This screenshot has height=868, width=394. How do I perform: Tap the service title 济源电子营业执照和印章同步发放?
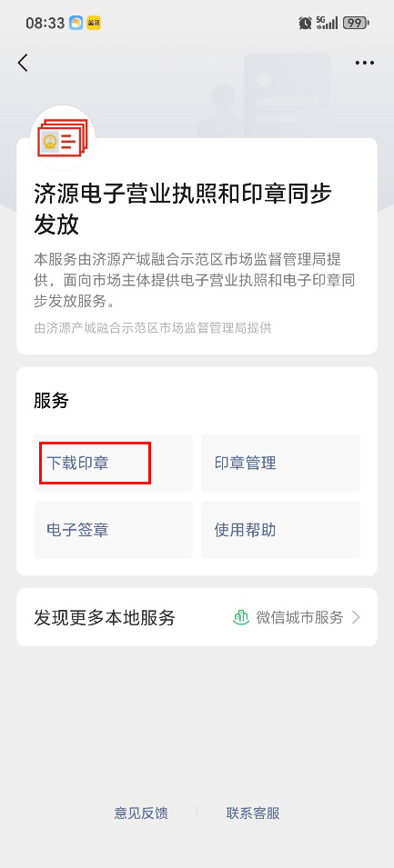183,210
